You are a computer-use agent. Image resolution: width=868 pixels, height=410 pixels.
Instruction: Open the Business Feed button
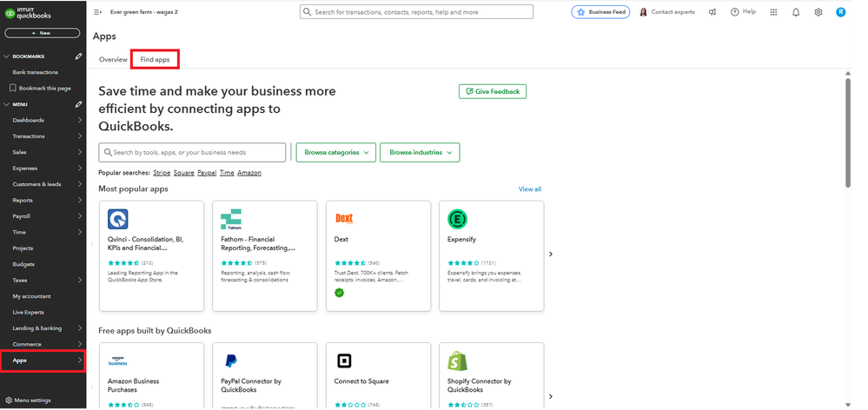[600, 12]
